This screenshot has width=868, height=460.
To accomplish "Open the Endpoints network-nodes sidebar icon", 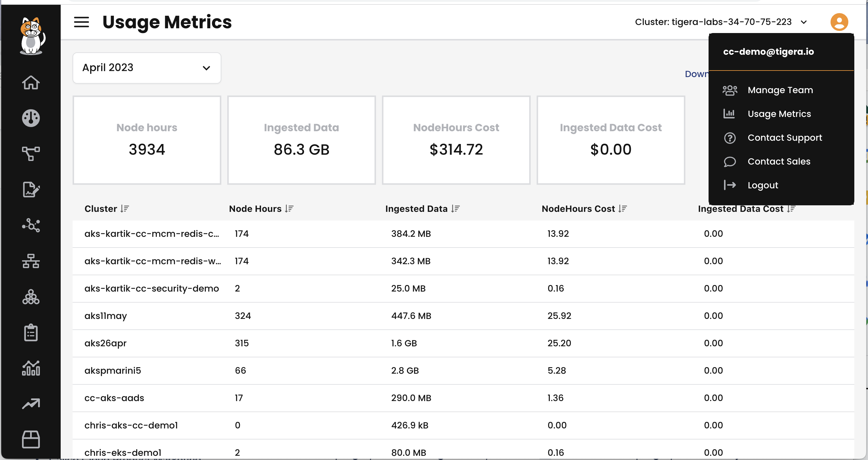I will click(x=31, y=226).
